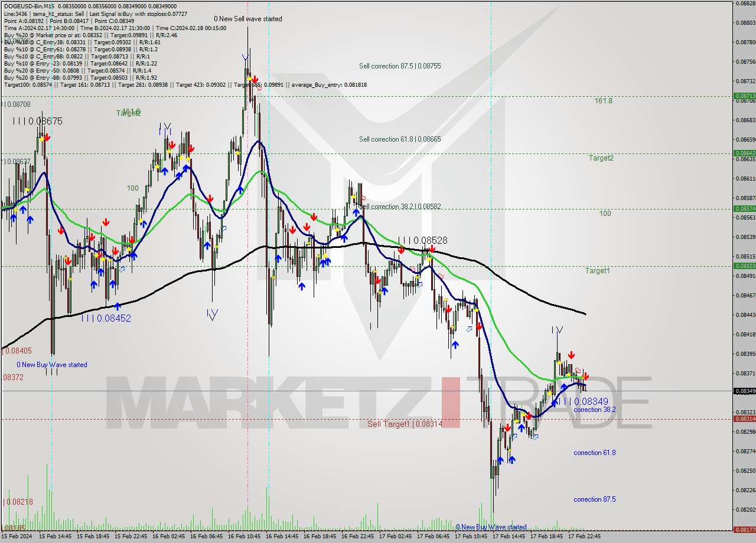Click the '15 Feb 18:45' time axis label

click(93, 537)
